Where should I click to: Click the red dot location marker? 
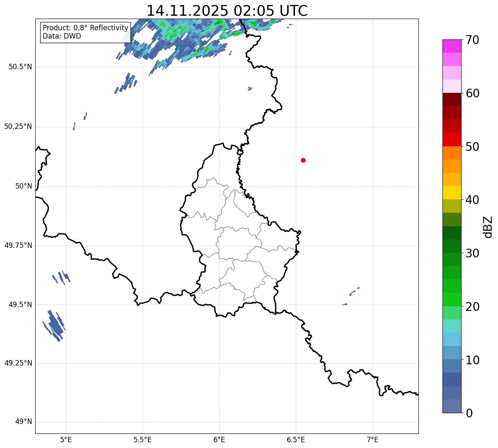point(303,160)
